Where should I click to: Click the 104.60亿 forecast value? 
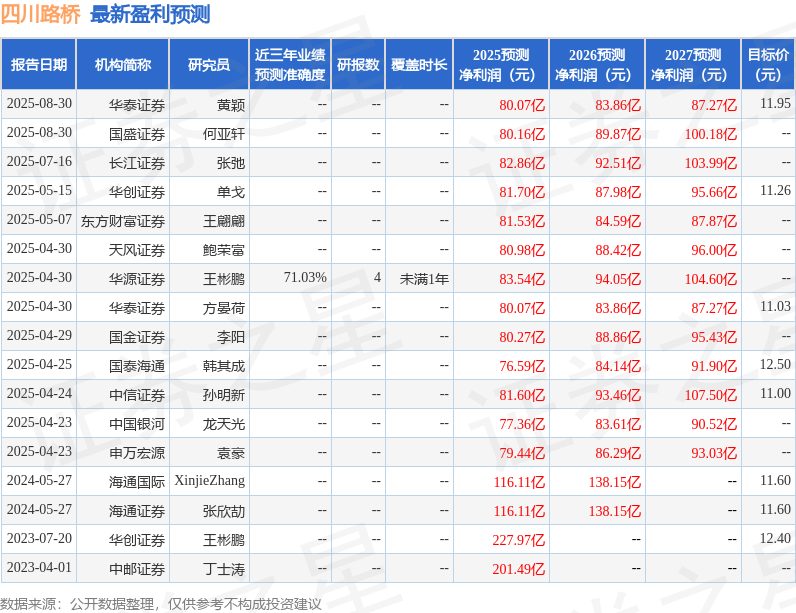(x=711, y=279)
